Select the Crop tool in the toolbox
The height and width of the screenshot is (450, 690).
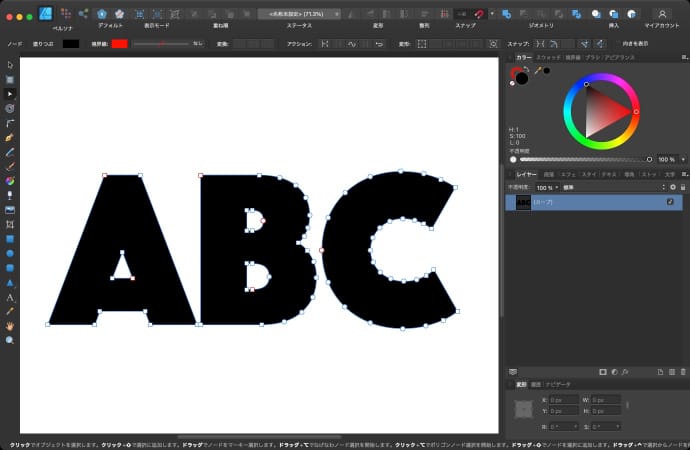click(x=10, y=225)
